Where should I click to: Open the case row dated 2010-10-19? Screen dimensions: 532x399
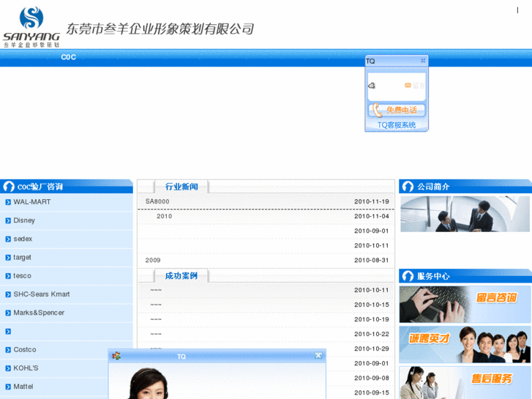266,319
